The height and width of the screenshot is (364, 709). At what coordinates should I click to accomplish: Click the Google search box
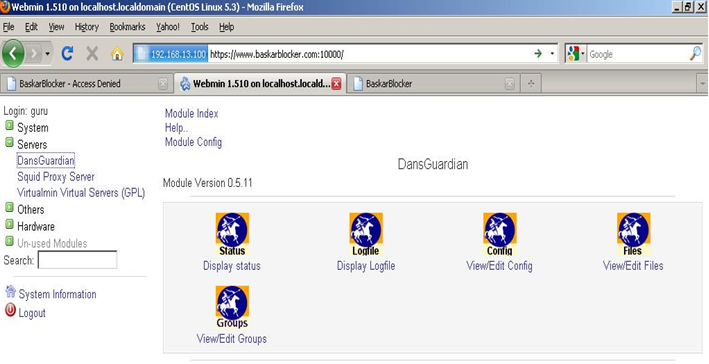pyautogui.click(x=638, y=54)
